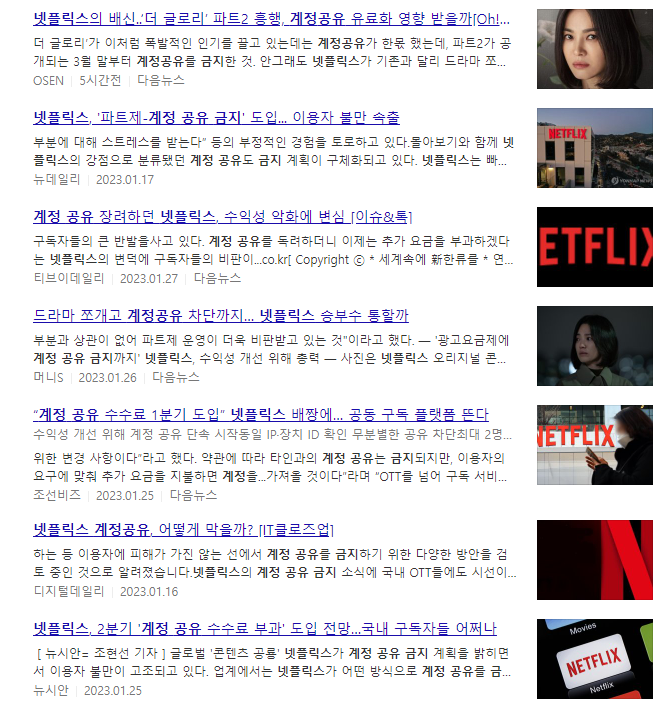
Task: Click Netflix app icon thumbnail of 뉴시안 article
Action: [x=595, y=659]
